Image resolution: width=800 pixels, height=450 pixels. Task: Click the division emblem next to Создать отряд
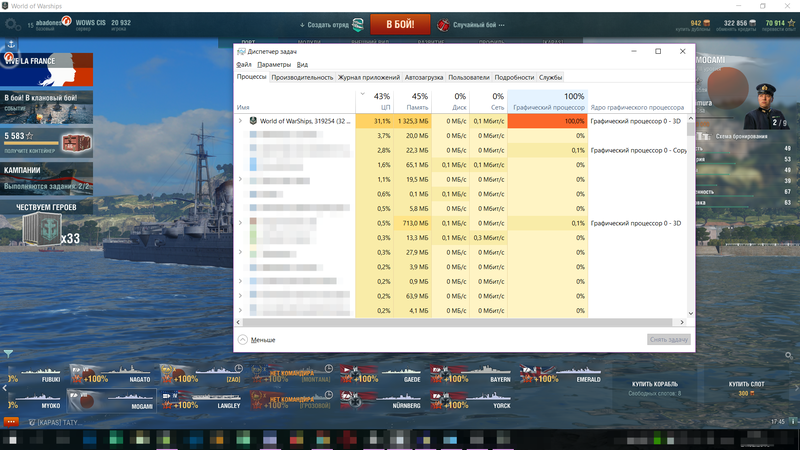point(358,24)
